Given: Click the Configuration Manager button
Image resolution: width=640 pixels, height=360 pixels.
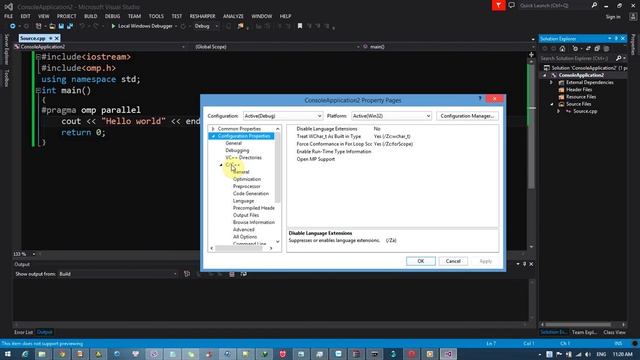Looking at the screenshot, I should click(x=467, y=116).
